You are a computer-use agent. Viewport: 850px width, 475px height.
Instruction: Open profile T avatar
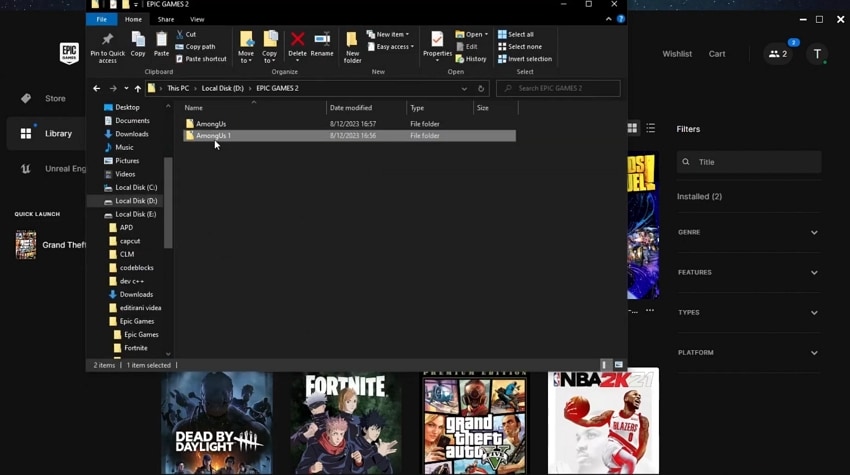pos(817,54)
